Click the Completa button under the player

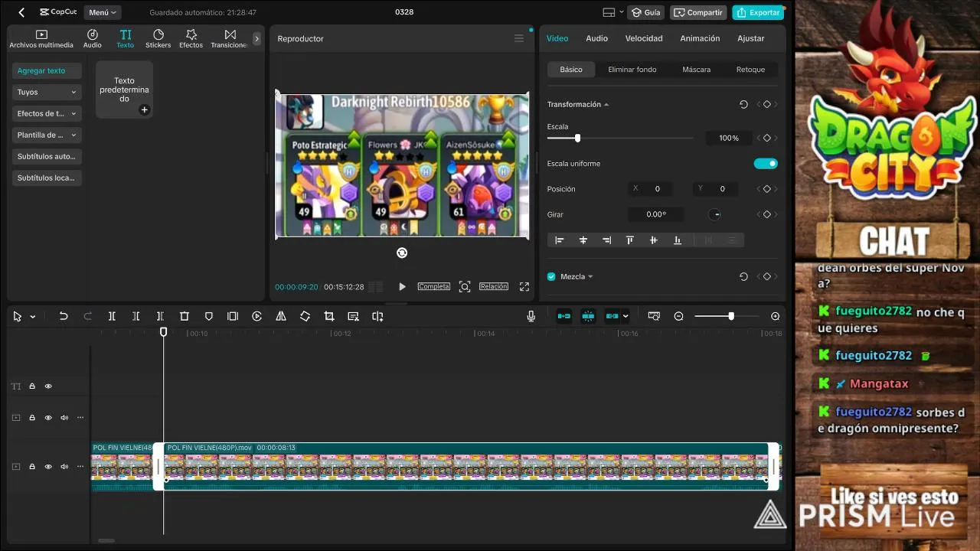[433, 286]
